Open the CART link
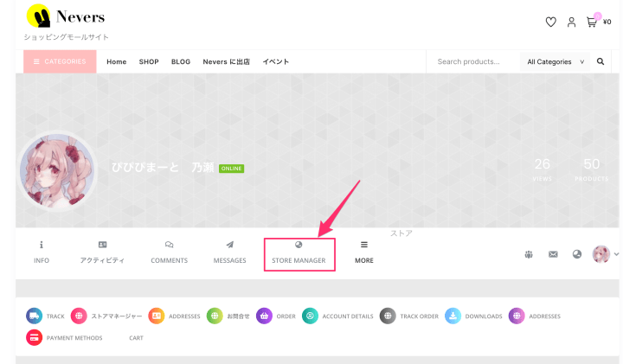The image size is (623, 364). coord(136,338)
